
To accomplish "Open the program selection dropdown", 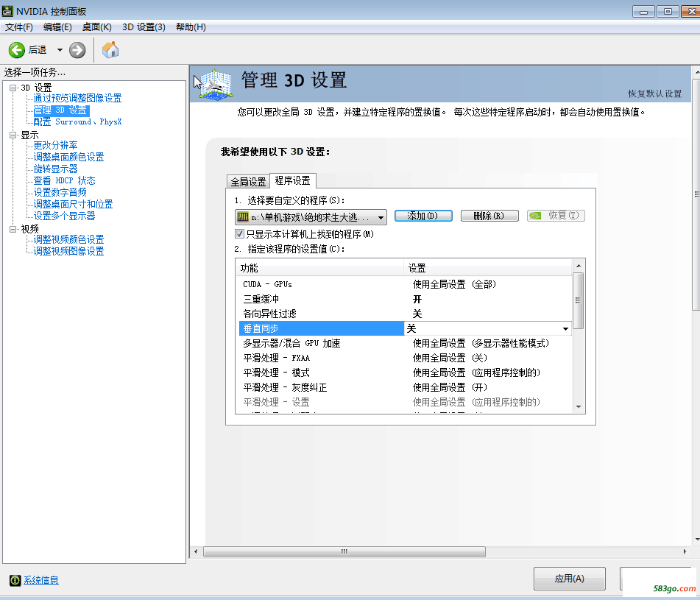I will [x=381, y=217].
